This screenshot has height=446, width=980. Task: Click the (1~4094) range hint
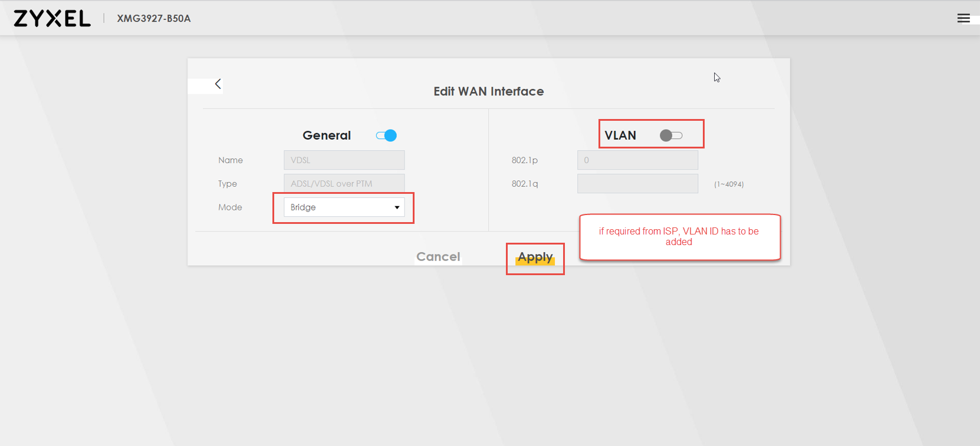tap(729, 184)
